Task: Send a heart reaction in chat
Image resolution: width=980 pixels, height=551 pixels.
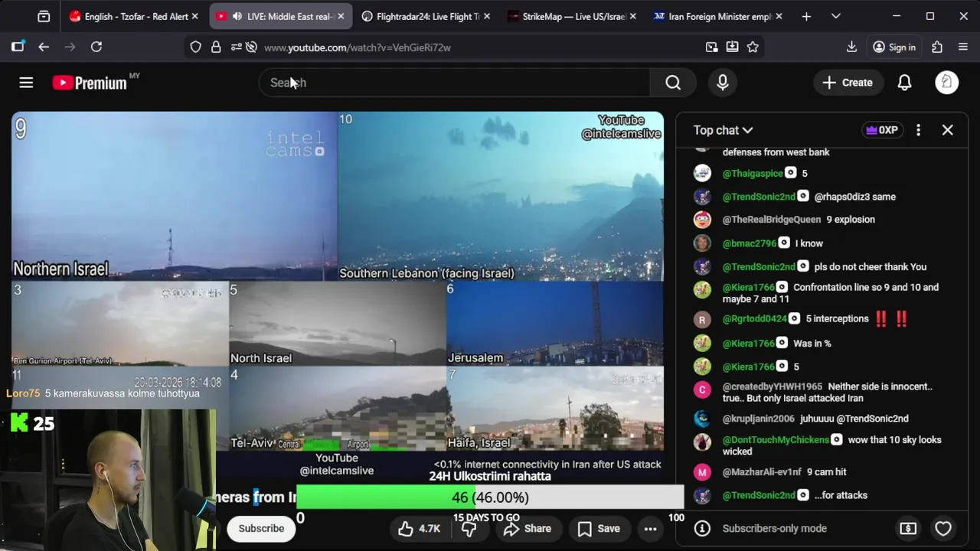Action: point(943,528)
